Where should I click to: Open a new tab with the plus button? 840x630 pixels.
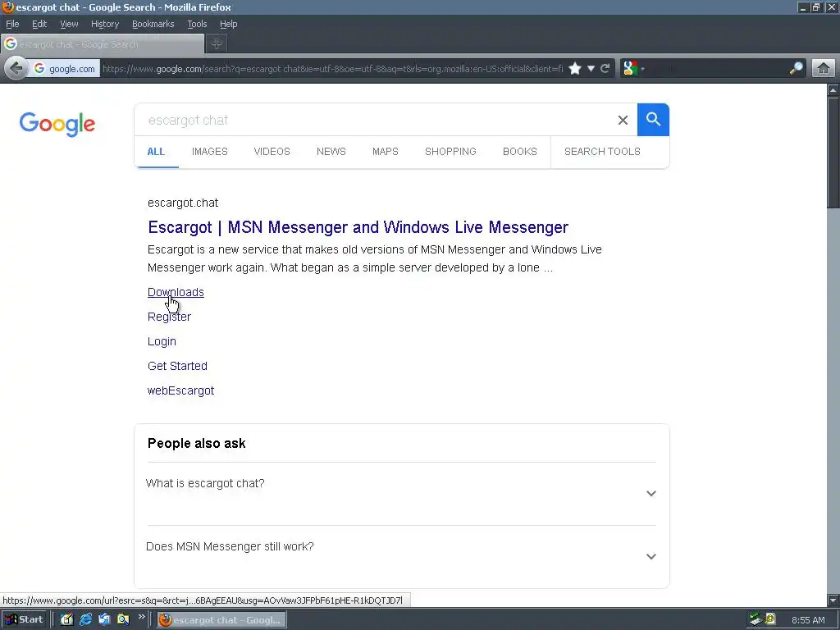tap(217, 44)
